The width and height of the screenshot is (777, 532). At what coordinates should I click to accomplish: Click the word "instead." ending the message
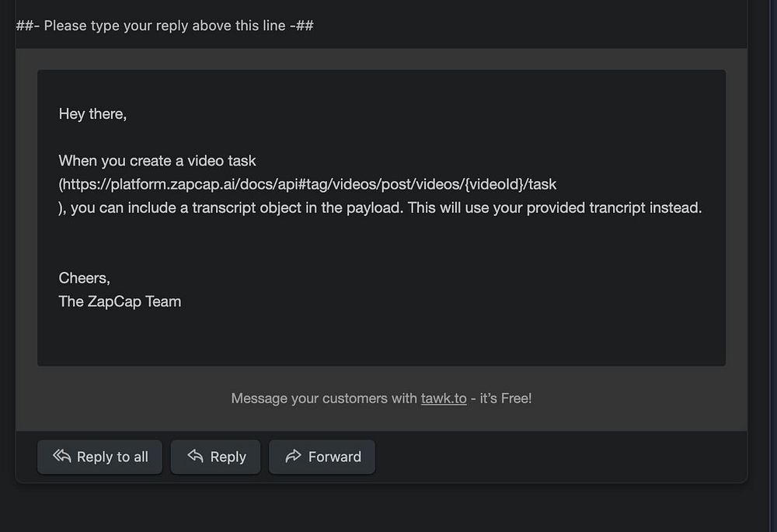click(x=680, y=208)
